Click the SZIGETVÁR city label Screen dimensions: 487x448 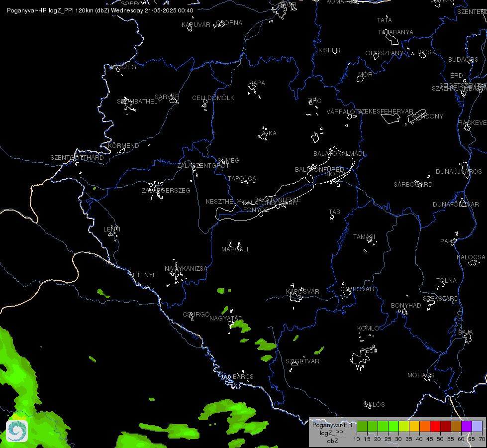click(302, 361)
